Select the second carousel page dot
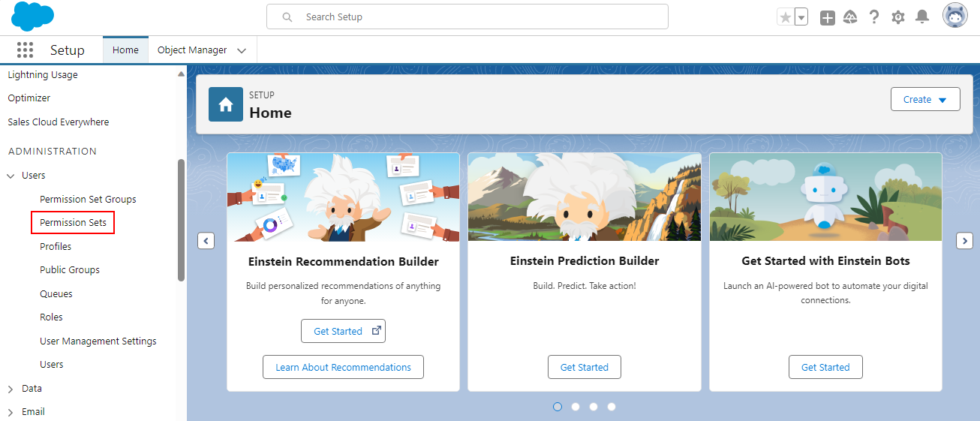The image size is (980, 421). click(x=576, y=407)
